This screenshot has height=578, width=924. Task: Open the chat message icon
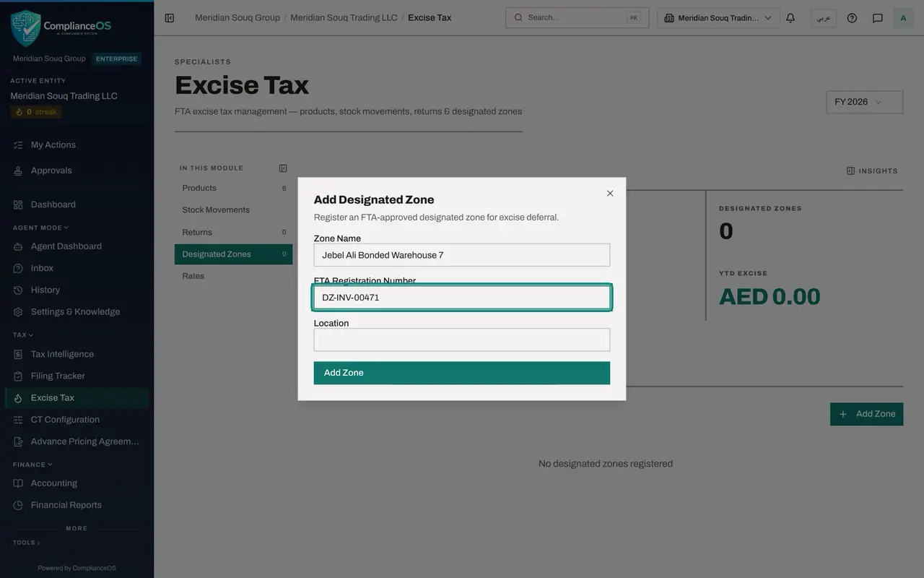[x=878, y=18]
